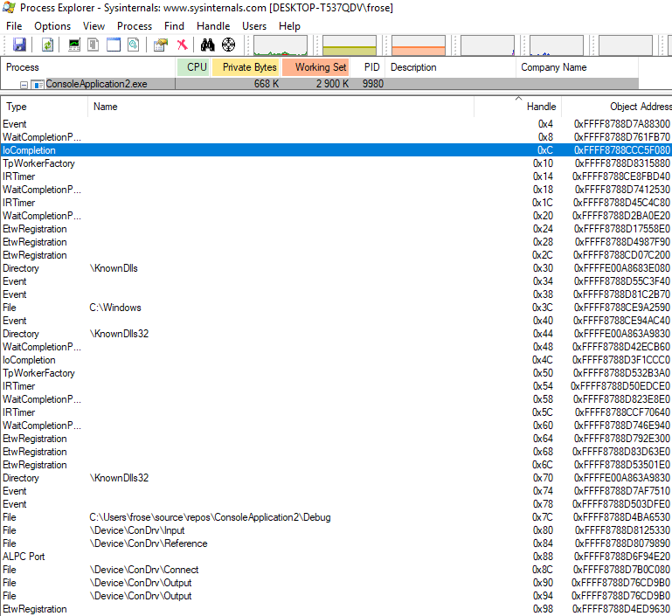The width and height of the screenshot is (672, 616).
Task: Sort by the Working Set column header
Action: 316,67
